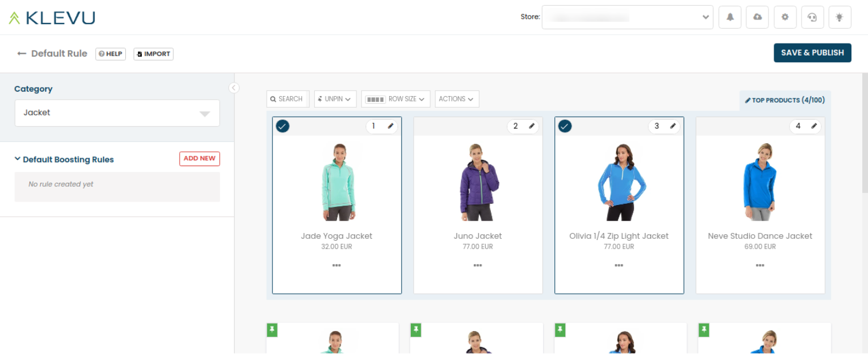The height and width of the screenshot is (354, 868).
Task: Edit position pencil on Juno Jacket card
Action: coord(532,126)
